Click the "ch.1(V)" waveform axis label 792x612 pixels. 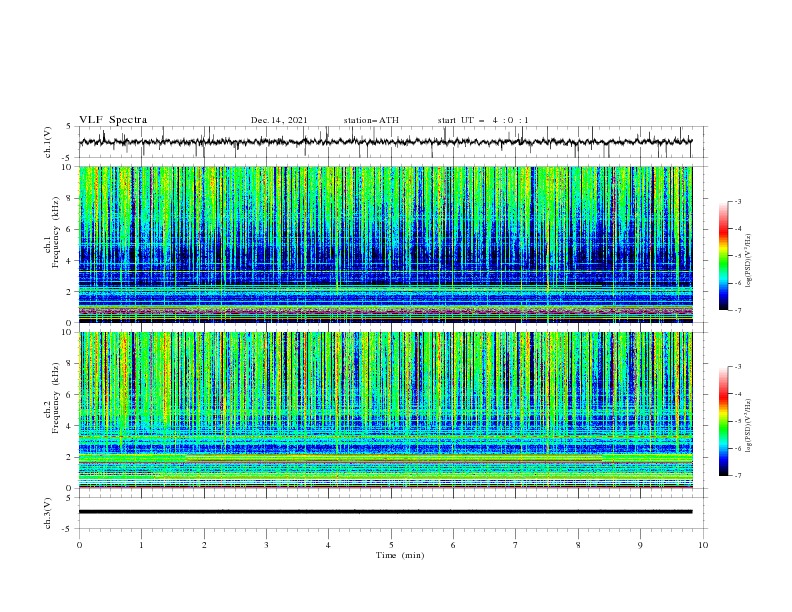point(48,142)
